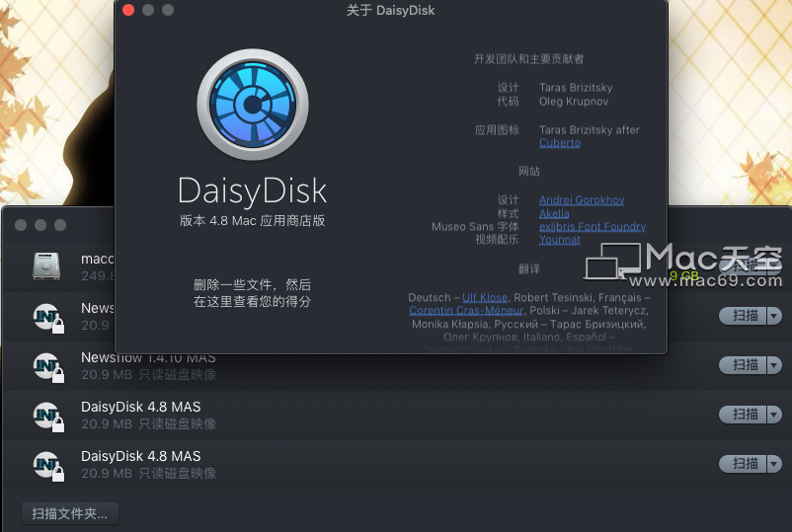Click the 扫描文件夹... button

(70, 514)
